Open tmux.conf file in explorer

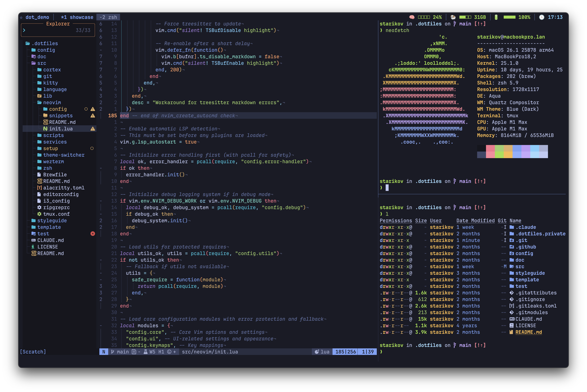tap(56, 214)
